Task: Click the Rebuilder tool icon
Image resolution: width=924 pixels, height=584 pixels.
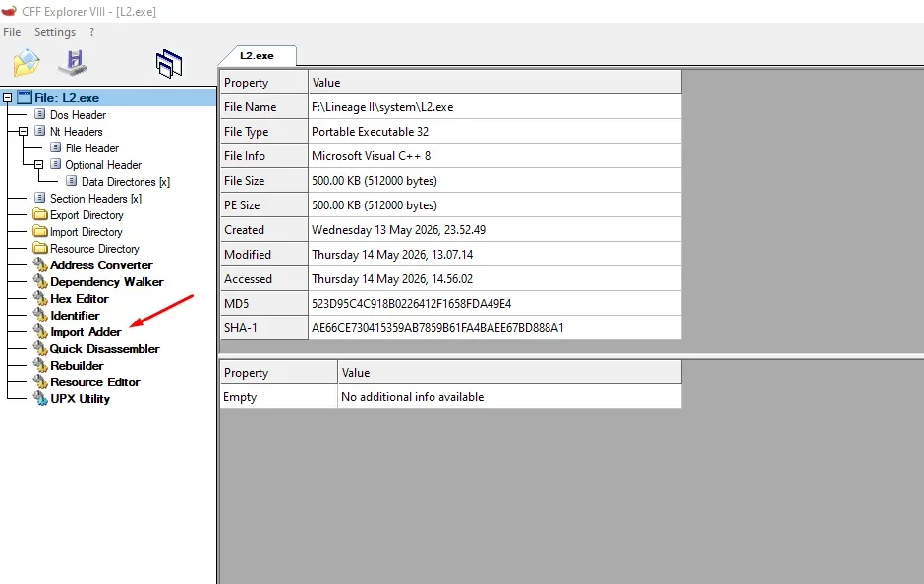Action: (x=40, y=365)
